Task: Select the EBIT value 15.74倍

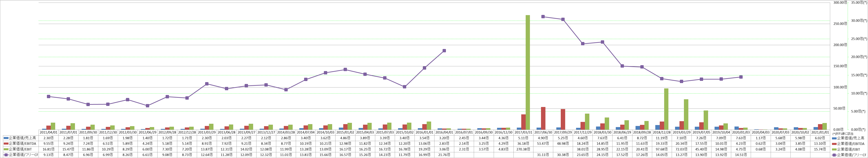Action: (x=820, y=149)
